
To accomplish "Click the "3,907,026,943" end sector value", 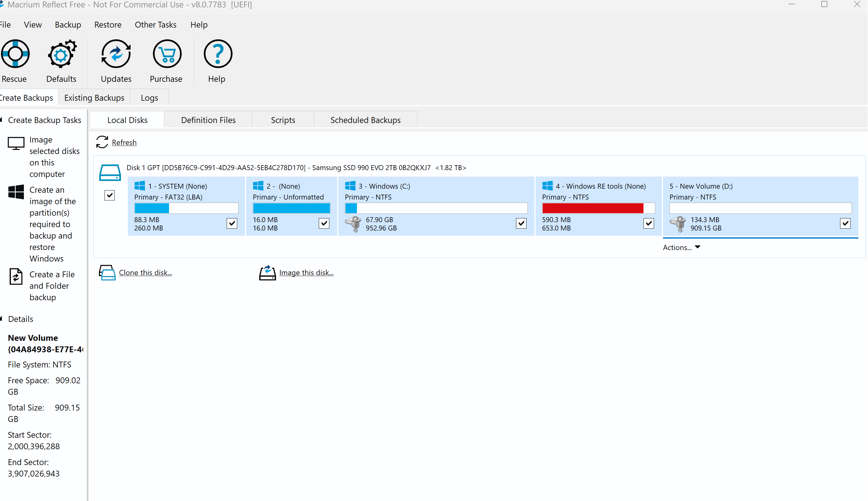I will (34, 473).
